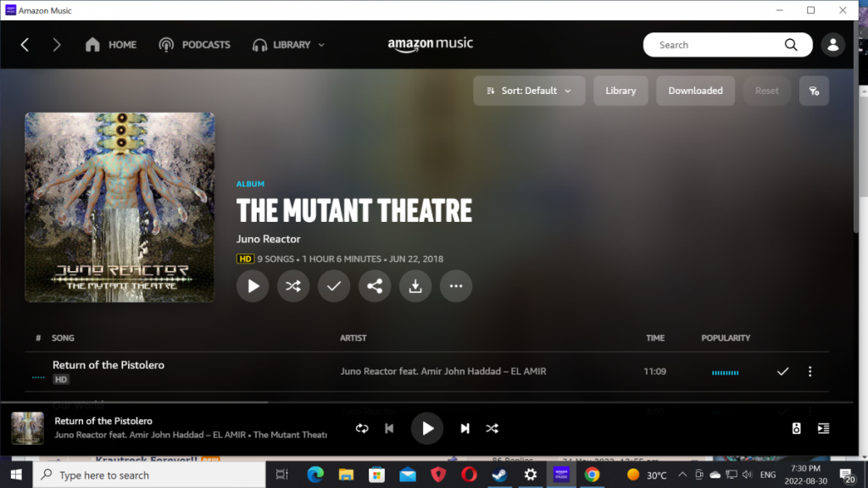
Task: Click the Windows taskbar search box
Action: tap(149, 474)
